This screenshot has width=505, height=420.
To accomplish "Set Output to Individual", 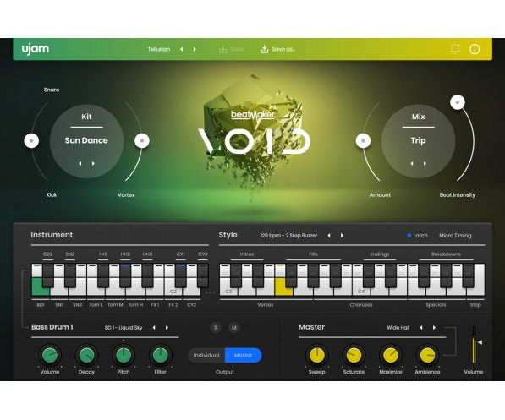I will 206,355.
